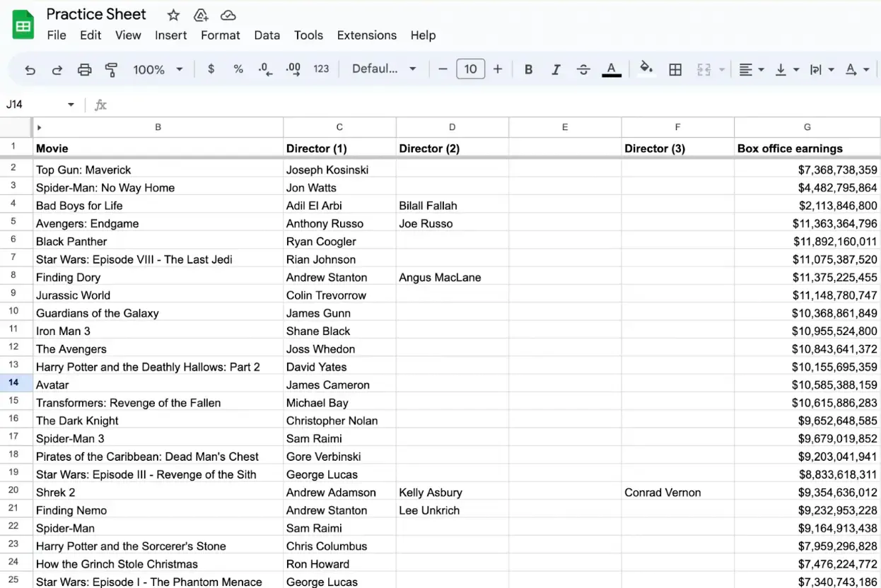Decrease decimal places
Image resolution: width=881 pixels, height=588 pixels.
coord(266,69)
